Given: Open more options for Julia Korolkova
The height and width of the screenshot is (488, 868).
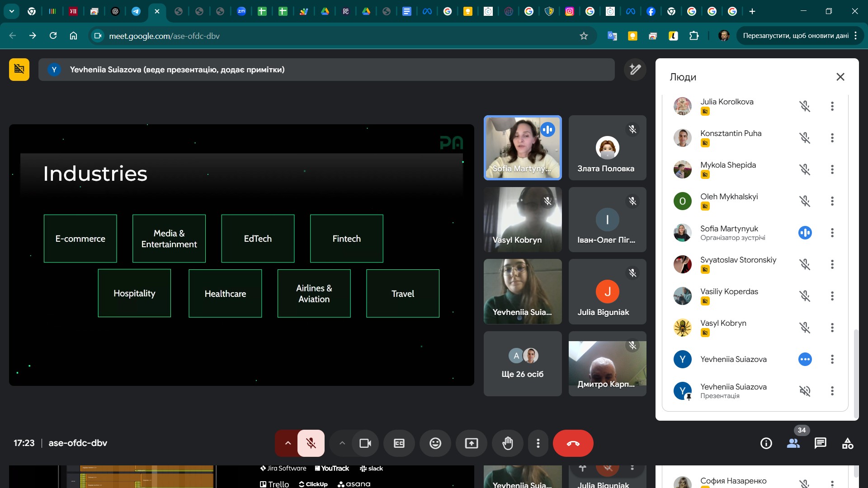Looking at the screenshot, I should click(832, 106).
